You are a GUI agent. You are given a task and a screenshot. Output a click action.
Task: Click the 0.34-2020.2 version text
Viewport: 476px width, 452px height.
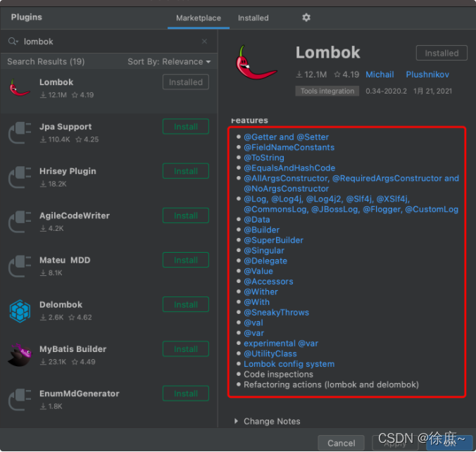pos(386,91)
